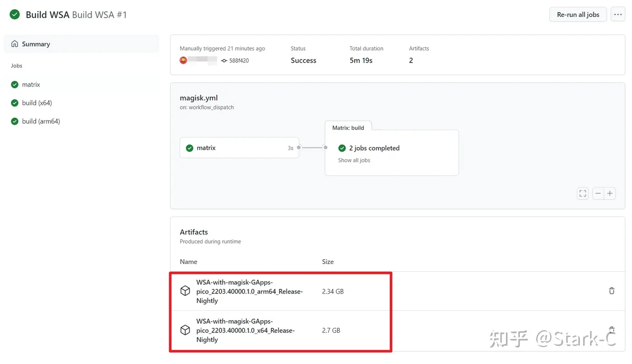Click the 3s duration on matrix node
The width and height of the screenshot is (632, 364).
tap(290, 148)
